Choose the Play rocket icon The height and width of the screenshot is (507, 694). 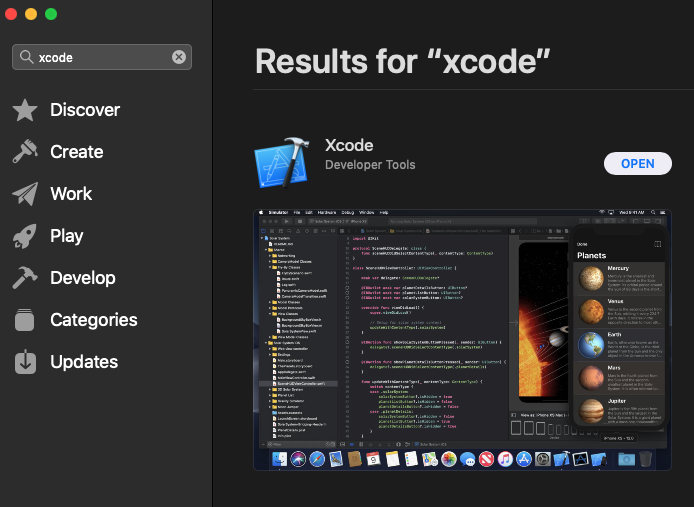(25, 236)
